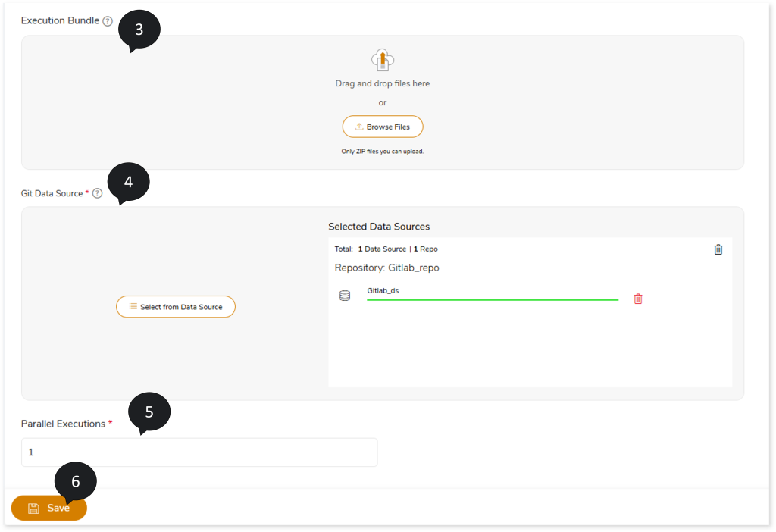776x532 pixels.
Task: Click Select from Data Source button
Action: pos(176,307)
